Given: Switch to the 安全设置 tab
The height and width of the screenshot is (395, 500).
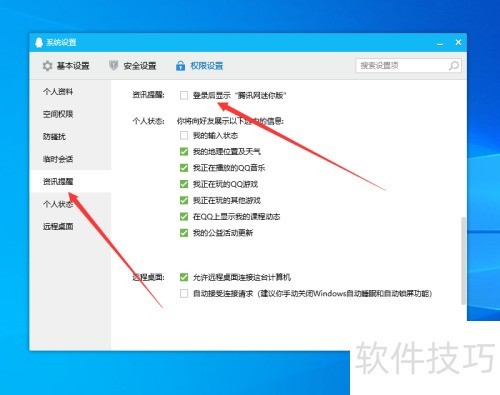Looking at the screenshot, I should (133, 66).
